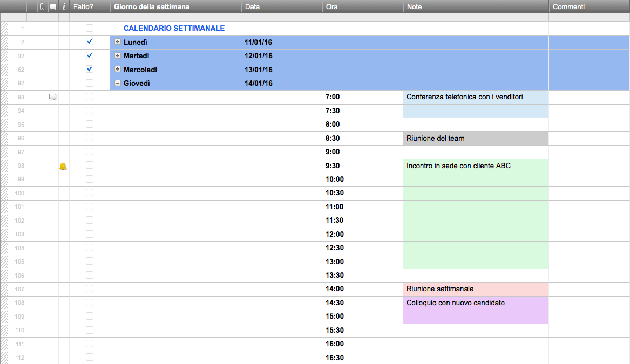Click the attachments paperclip column icon
The height and width of the screenshot is (364, 630).
pos(42,7)
